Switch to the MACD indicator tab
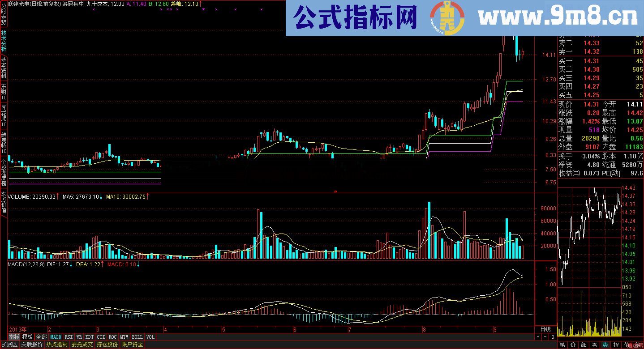Viewport: 644px width, 349px height. (x=55, y=337)
